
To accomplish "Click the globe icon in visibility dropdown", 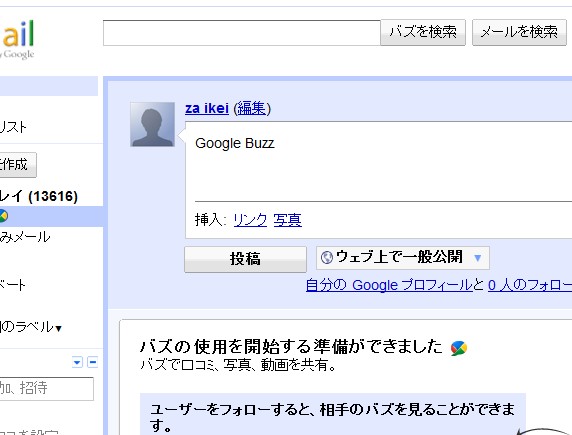I will click(x=326, y=258).
